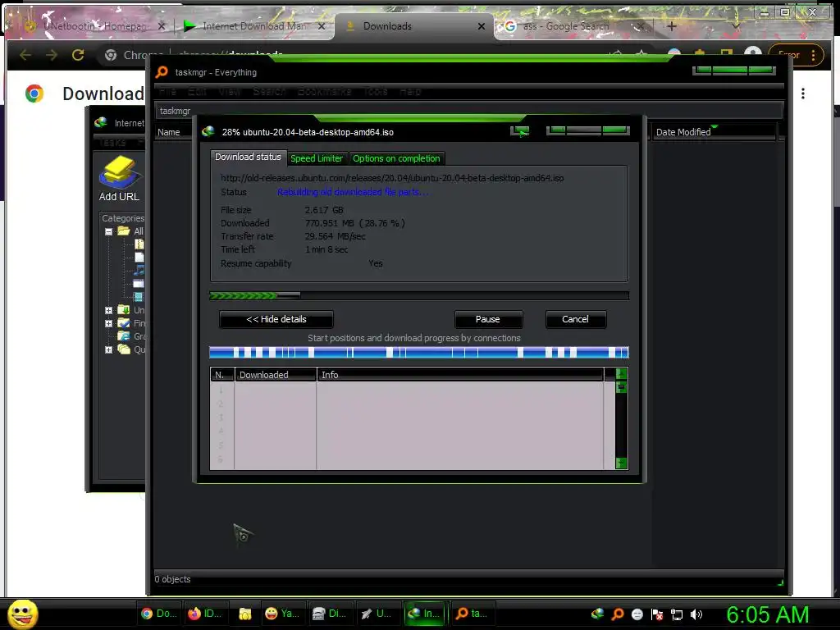Click the Chrome extensions puzzle icon
840x630 pixels.
pos(700,53)
